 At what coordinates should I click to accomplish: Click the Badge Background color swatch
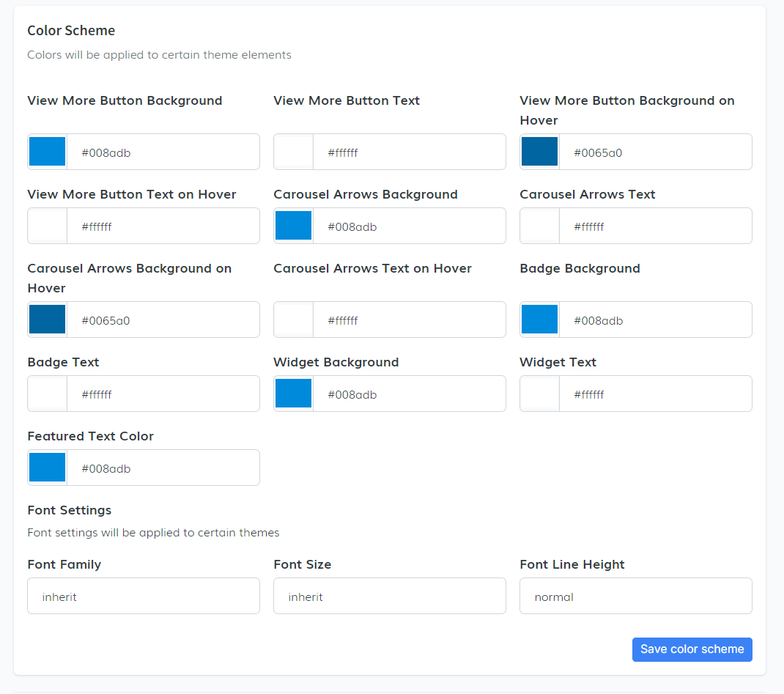pyautogui.click(x=540, y=320)
